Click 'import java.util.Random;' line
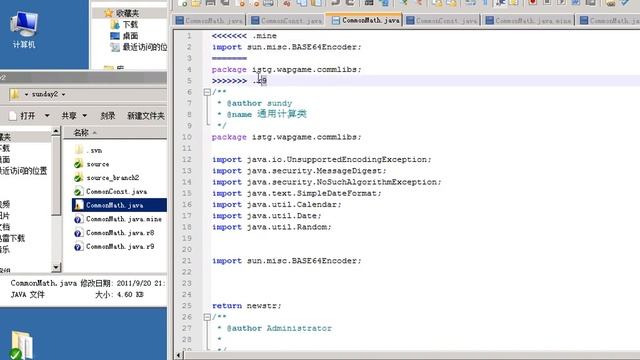 point(271,227)
